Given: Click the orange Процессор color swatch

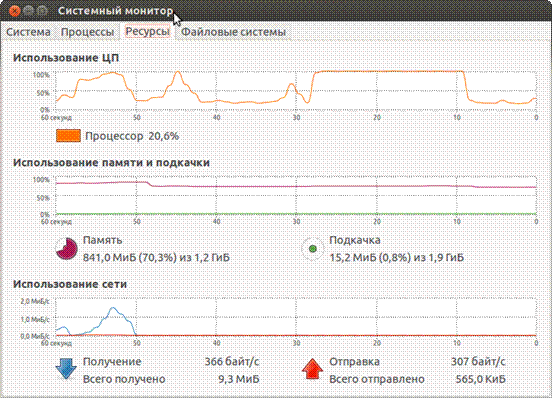Looking at the screenshot, I should click(x=68, y=136).
